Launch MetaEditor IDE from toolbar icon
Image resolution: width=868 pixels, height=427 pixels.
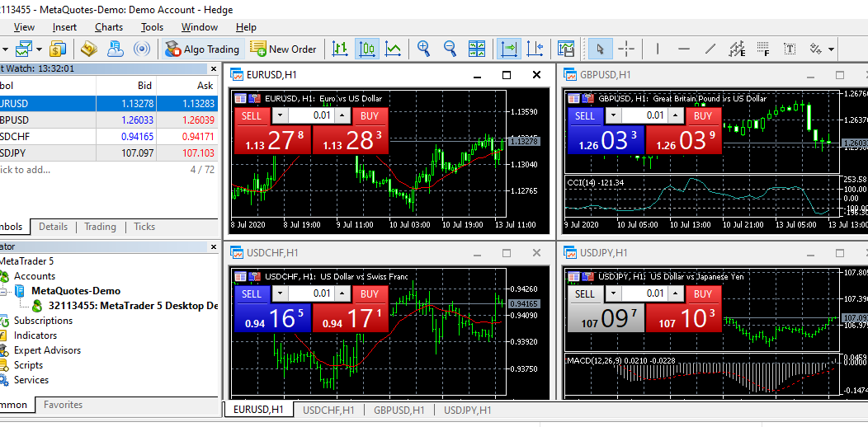click(x=88, y=49)
